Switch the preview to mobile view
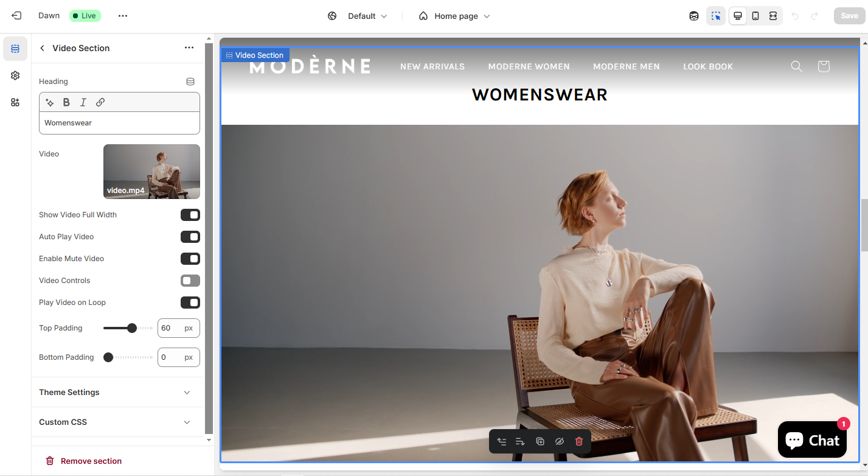This screenshot has width=868, height=476. point(755,16)
